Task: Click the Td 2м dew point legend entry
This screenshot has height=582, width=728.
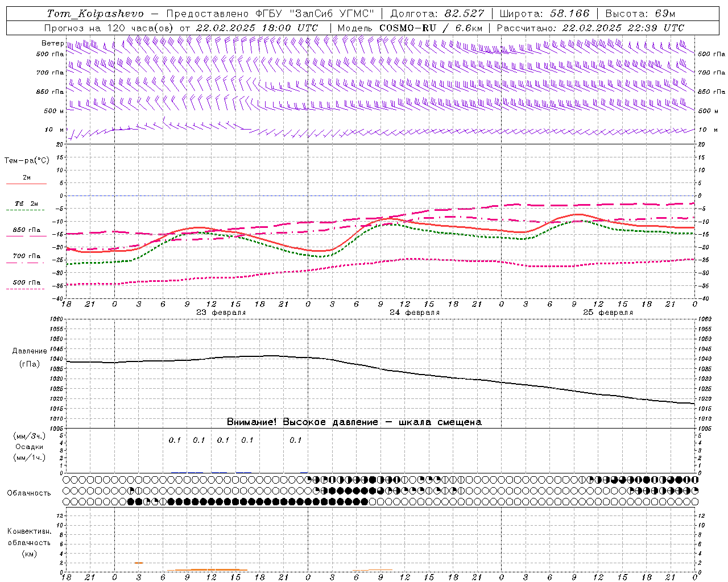Action: (26, 203)
